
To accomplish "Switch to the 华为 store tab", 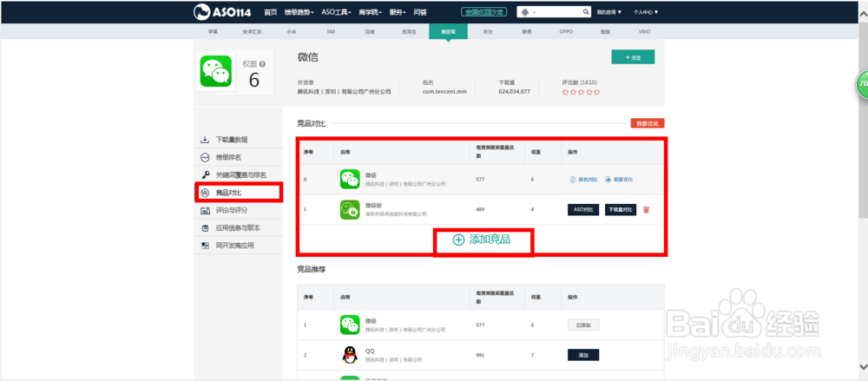I will [x=487, y=32].
